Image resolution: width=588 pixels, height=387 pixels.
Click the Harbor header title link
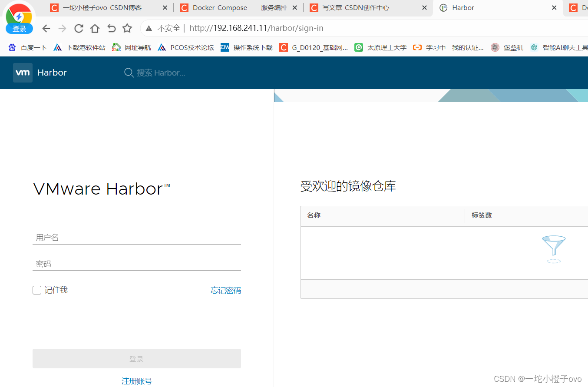tap(52, 73)
